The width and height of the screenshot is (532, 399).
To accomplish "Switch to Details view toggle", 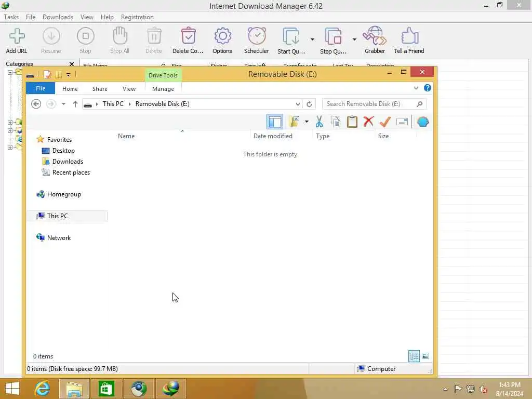I will tap(414, 356).
